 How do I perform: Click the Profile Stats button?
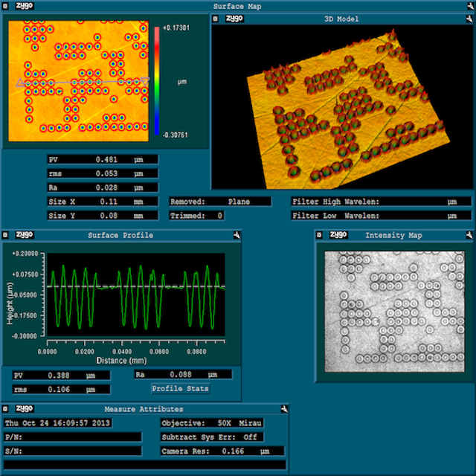point(180,388)
